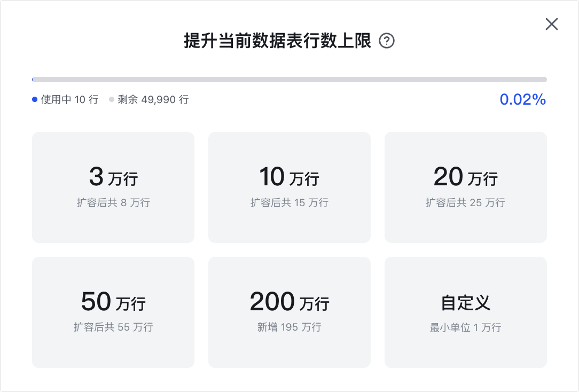The height and width of the screenshot is (392, 579).
Task: Select the 10 万行 expansion option
Action: pos(289,187)
